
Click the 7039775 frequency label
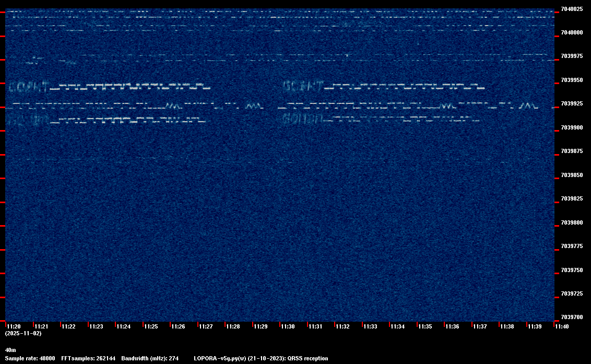click(x=572, y=246)
